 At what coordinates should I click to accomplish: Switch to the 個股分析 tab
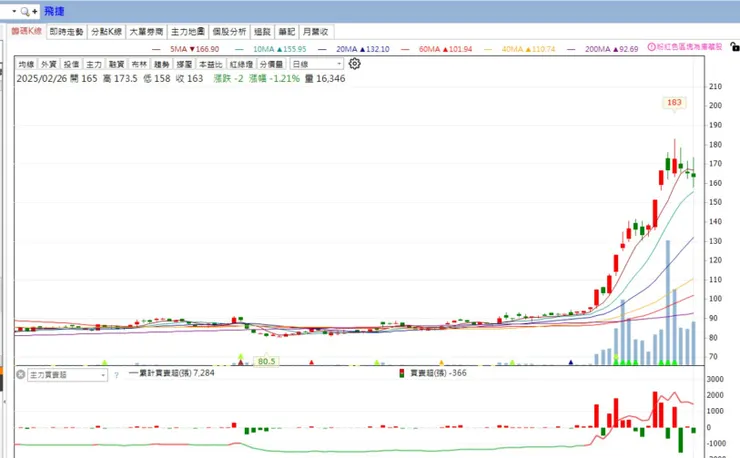[x=229, y=32]
